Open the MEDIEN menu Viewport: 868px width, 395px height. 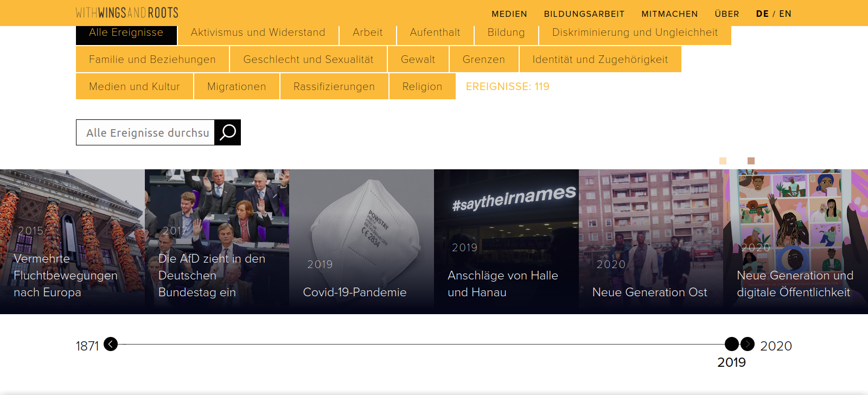coord(509,14)
